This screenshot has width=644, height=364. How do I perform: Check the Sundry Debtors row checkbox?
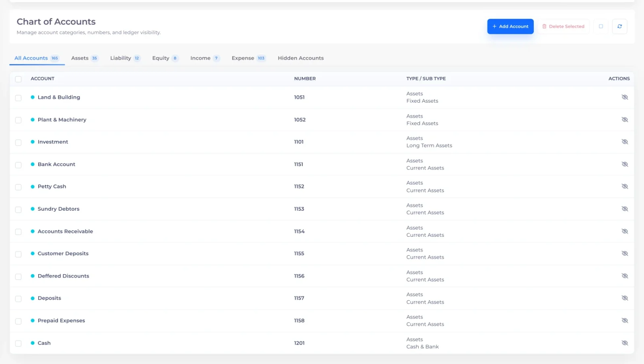click(18, 210)
